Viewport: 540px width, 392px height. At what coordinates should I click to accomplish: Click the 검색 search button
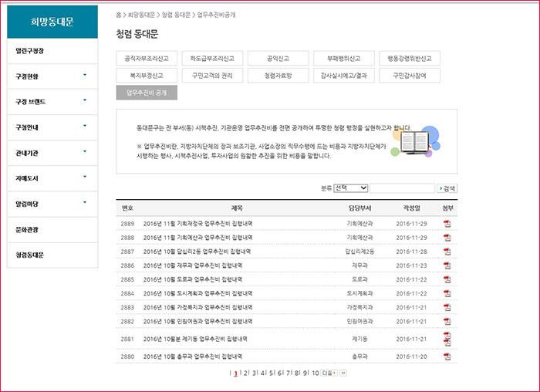coord(447,188)
